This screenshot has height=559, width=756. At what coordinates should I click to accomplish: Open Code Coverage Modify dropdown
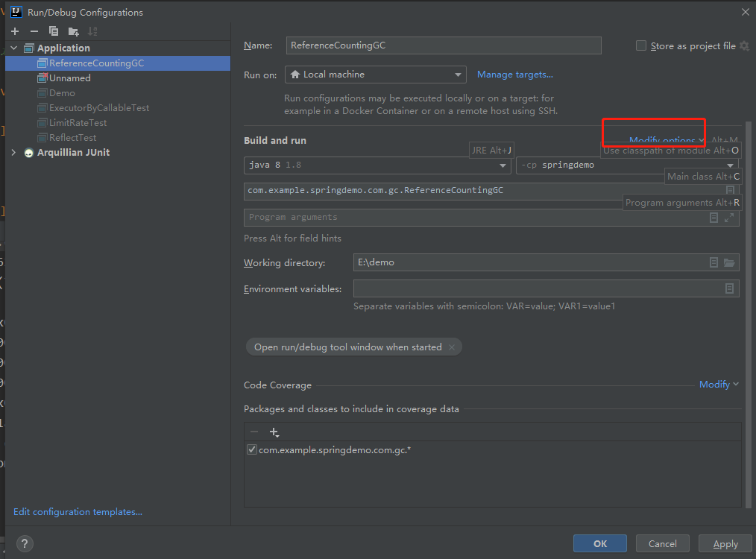tap(719, 385)
